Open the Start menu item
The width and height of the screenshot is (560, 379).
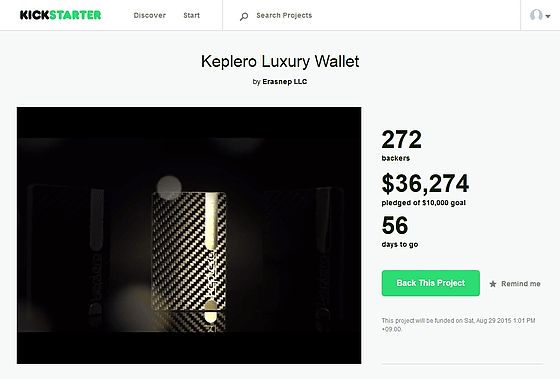192,15
